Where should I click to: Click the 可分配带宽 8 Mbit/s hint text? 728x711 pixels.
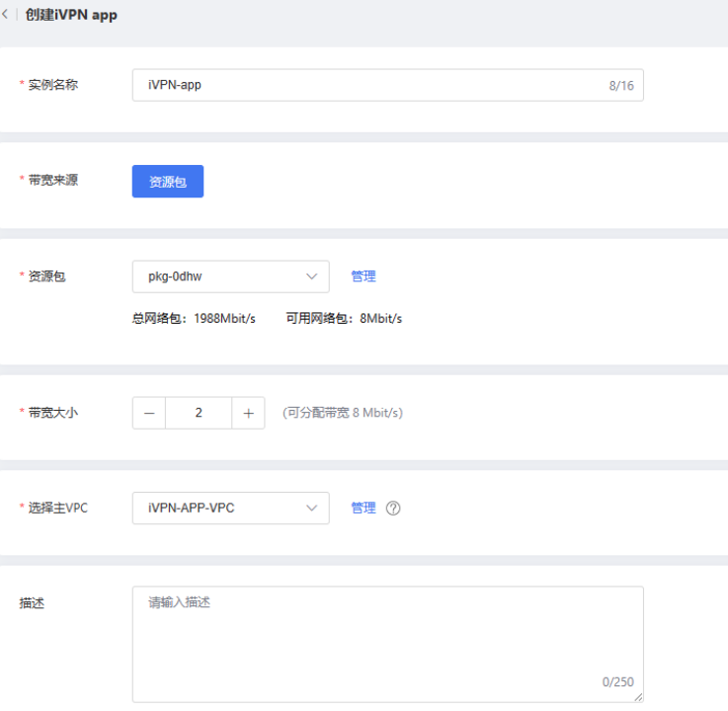tap(343, 413)
